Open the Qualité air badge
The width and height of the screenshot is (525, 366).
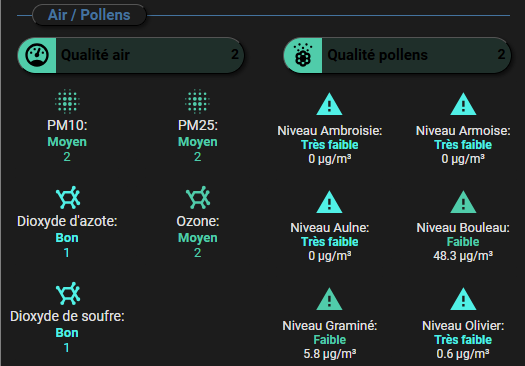[x=131, y=55]
